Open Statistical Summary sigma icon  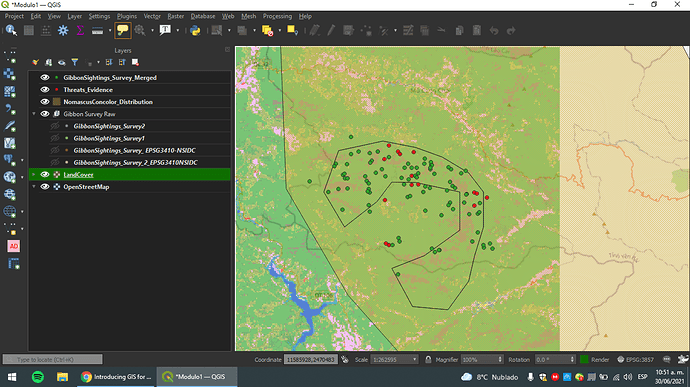(x=80, y=30)
